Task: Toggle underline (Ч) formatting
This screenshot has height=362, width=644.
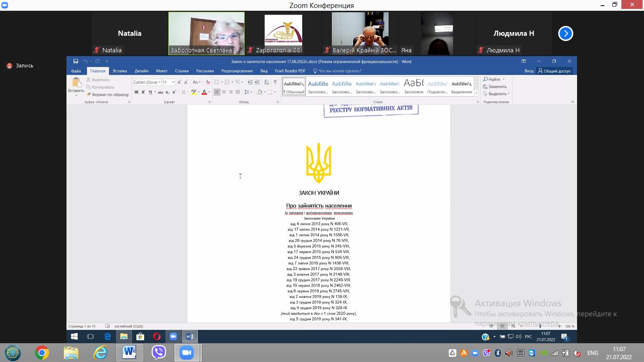Action: 150,92
